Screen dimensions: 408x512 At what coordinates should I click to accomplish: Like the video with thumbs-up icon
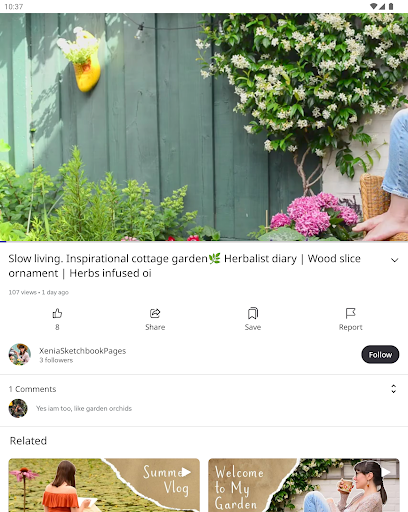[57, 313]
